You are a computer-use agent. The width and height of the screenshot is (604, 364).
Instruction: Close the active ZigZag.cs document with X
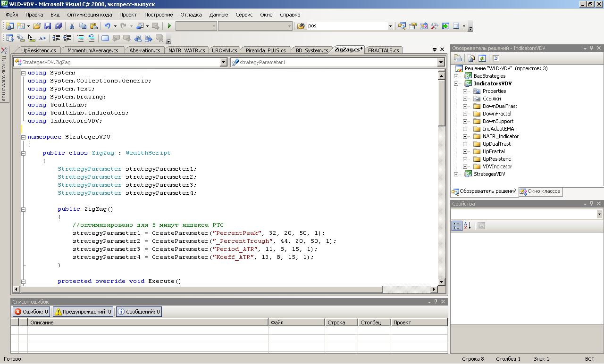tap(442, 50)
